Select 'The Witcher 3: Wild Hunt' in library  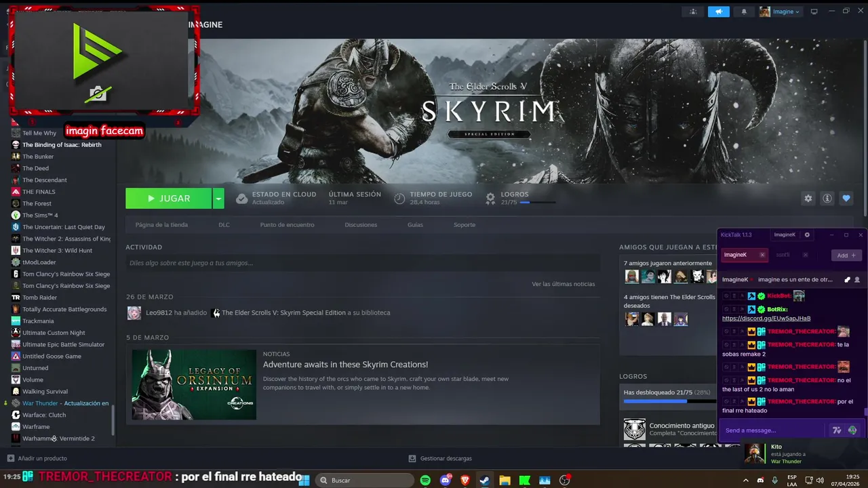(x=57, y=250)
